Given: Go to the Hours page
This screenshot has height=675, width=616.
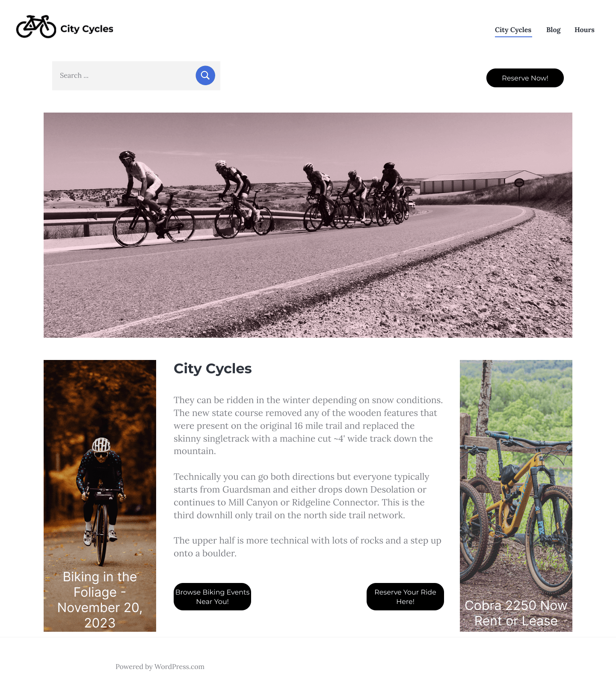Looking at the screenshot, I should [584, 30].
